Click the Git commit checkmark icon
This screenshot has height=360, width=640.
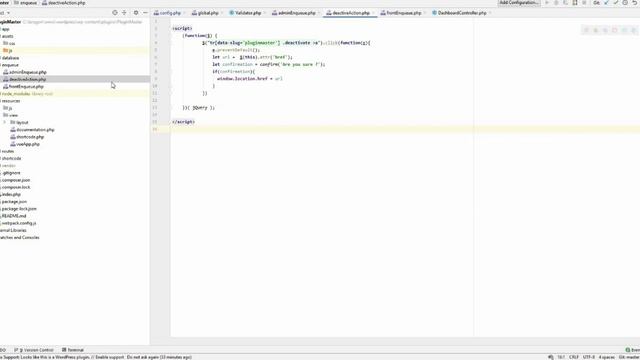616,3
